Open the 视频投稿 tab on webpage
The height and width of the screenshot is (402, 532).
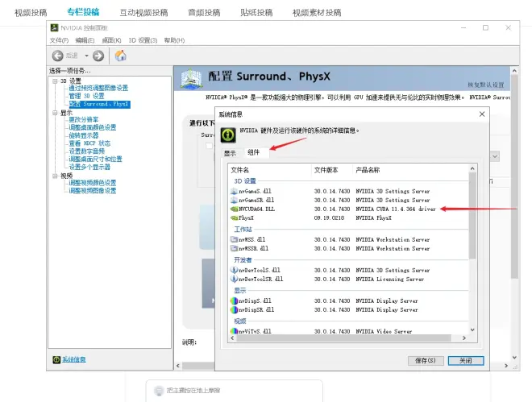coord(31,13)
